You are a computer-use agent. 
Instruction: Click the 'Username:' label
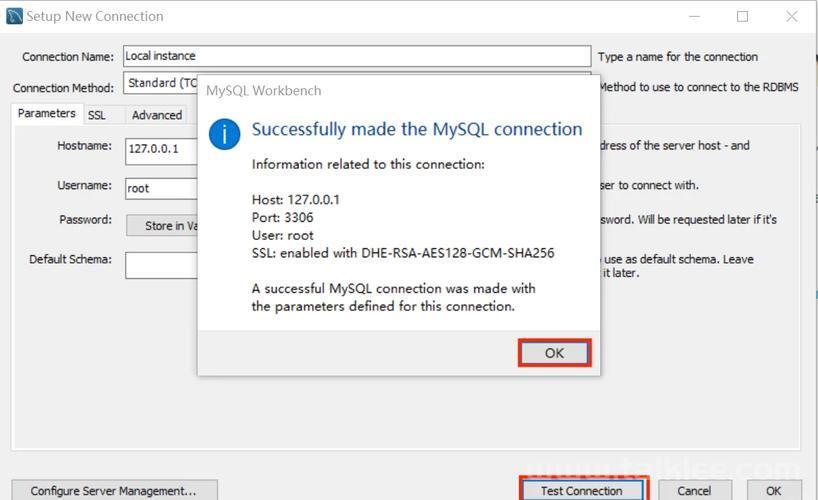point(85,185)
